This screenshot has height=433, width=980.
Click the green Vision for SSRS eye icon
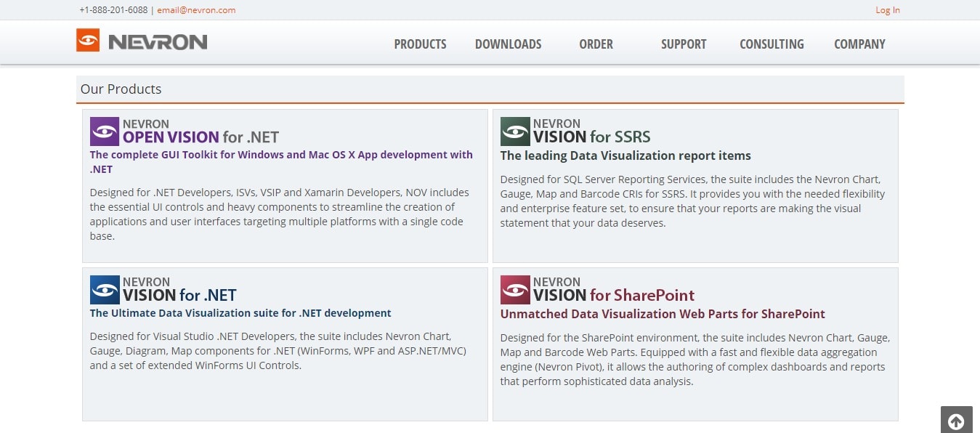pyautogui.click(x=515, y=131)
